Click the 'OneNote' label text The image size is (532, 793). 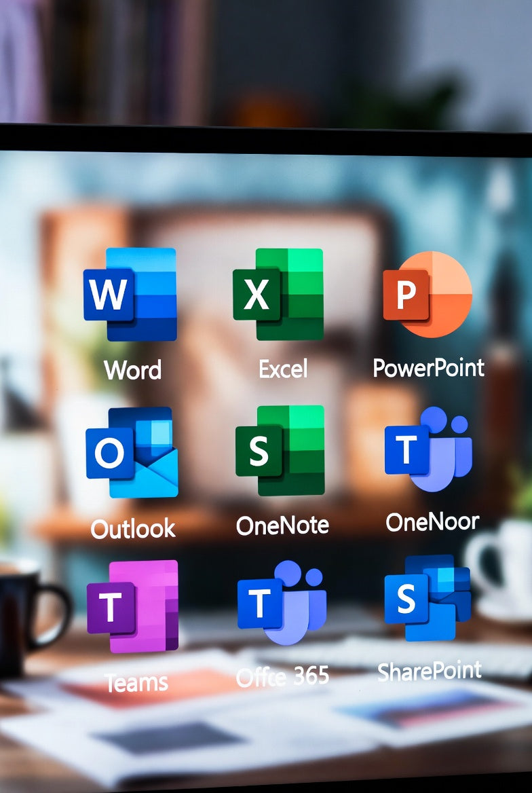282,526
